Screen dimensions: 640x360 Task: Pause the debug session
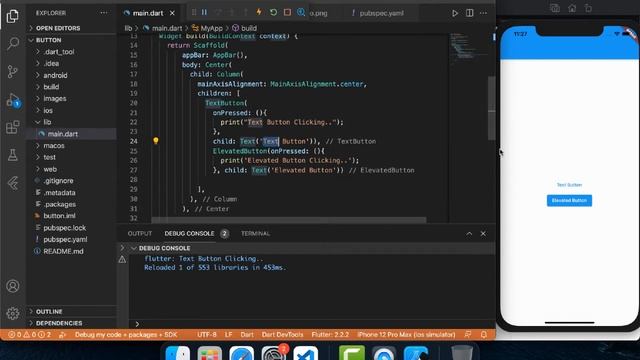click(x=204, y=13)
